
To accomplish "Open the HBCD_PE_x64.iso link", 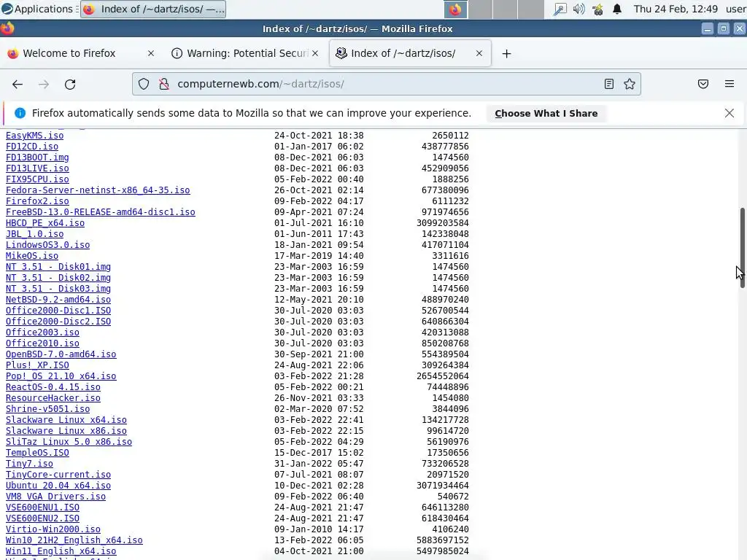I will 45,223.
